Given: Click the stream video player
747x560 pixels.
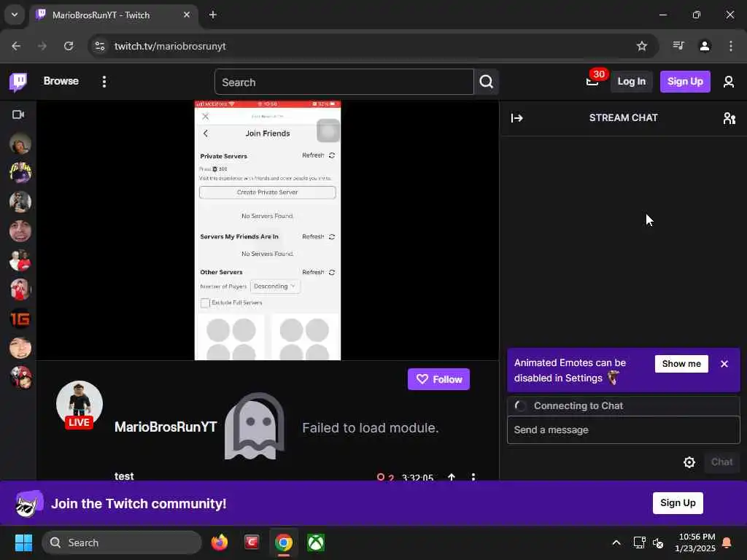Looking at the screenshot, I should (x=268, y=230).
